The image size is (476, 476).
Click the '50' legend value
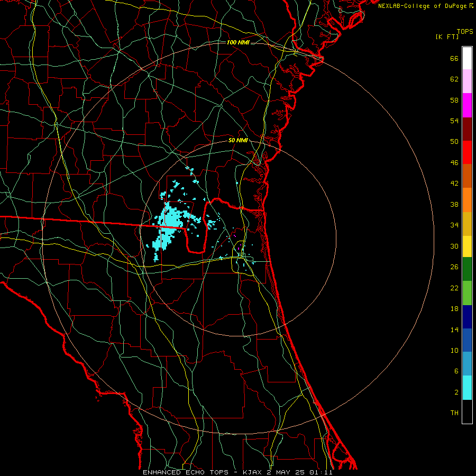tap(454, 141)
